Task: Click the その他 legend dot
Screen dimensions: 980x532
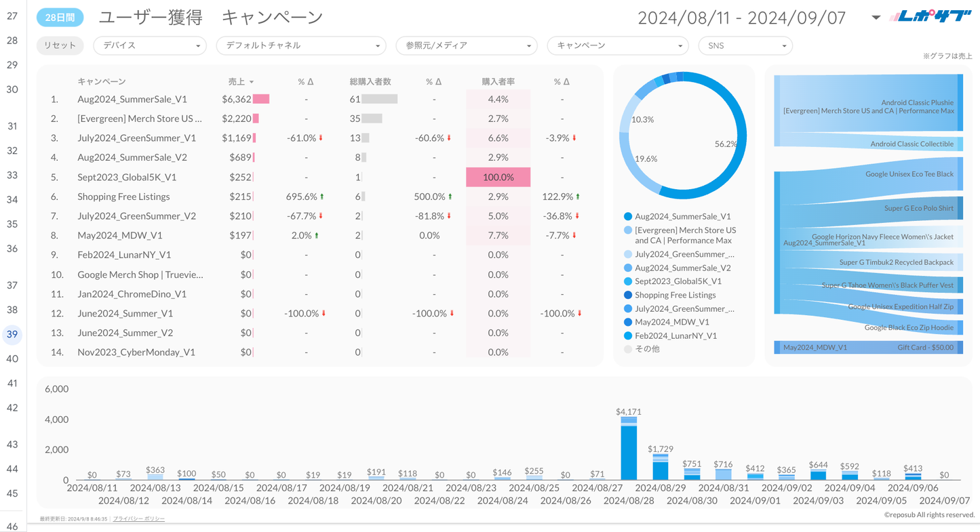Action: coord(627,350)
